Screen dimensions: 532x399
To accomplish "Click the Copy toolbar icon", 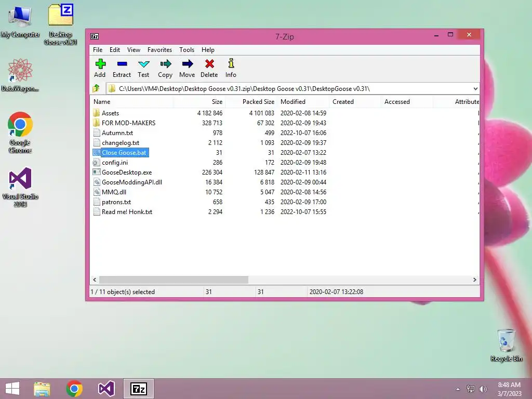I will (x=165, y=64).
